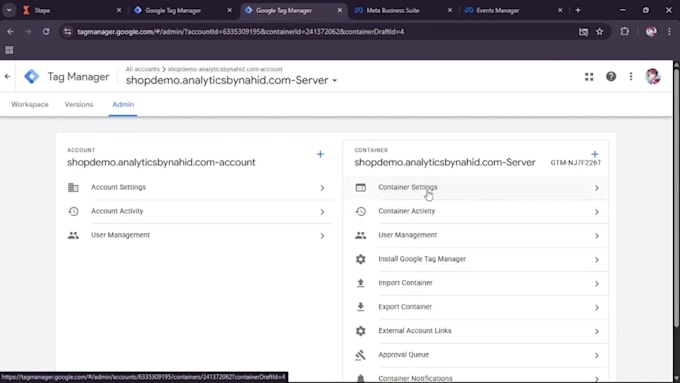The width and height of the screenshot is (680, 383).
Task: Create a new container with the plus icon
Action: pyautogui.click(x=595, y=154)
